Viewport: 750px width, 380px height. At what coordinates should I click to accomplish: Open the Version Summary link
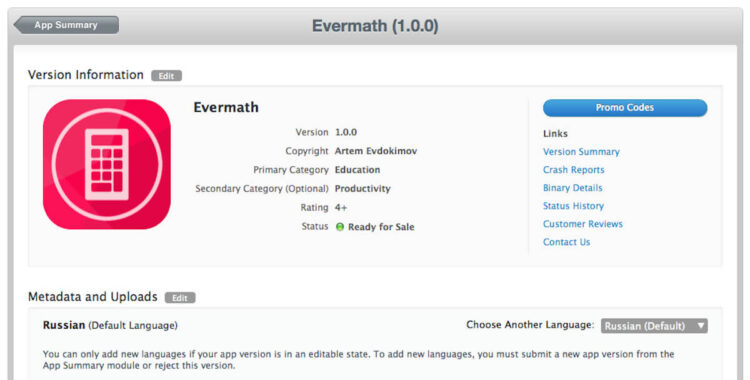pos(581,152)
